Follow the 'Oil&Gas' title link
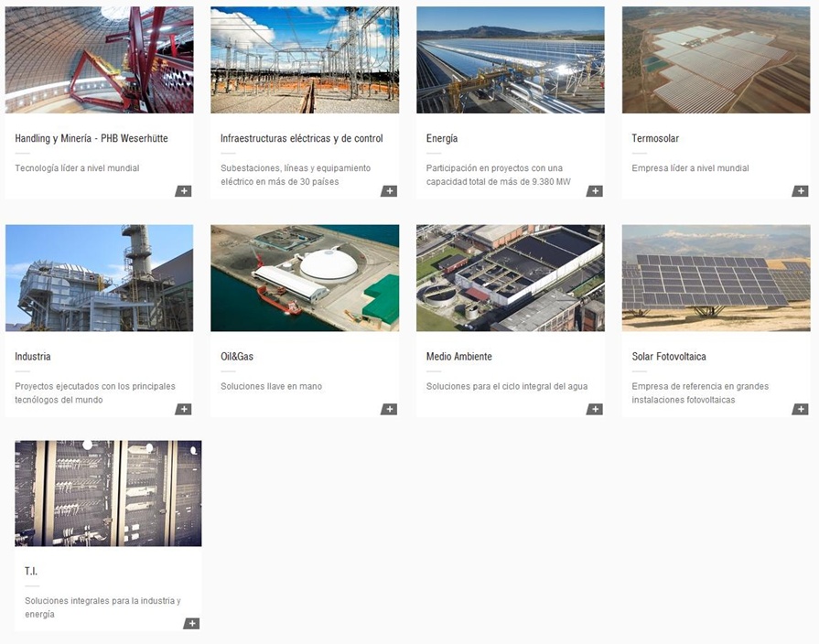819x644 pixels. point(237,357)
